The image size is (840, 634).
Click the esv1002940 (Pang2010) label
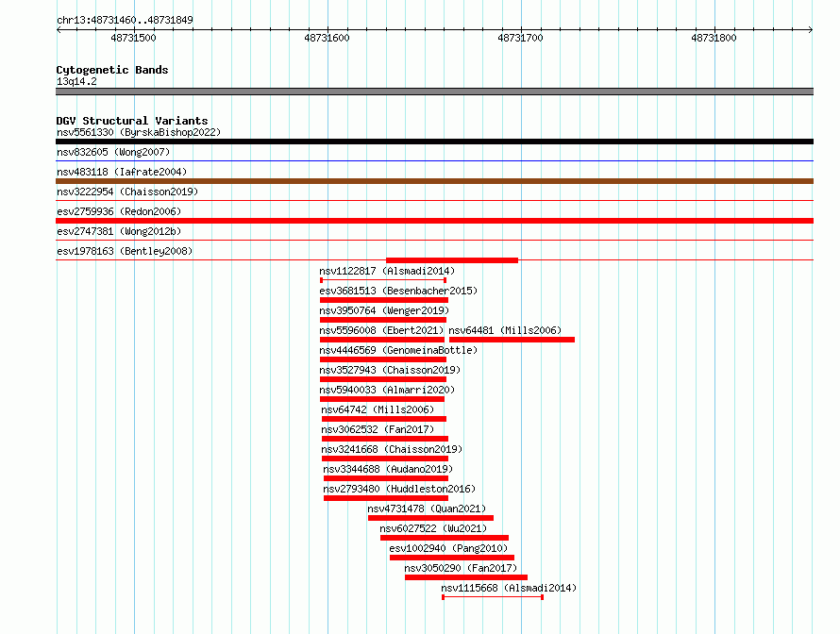click(448, 548)
